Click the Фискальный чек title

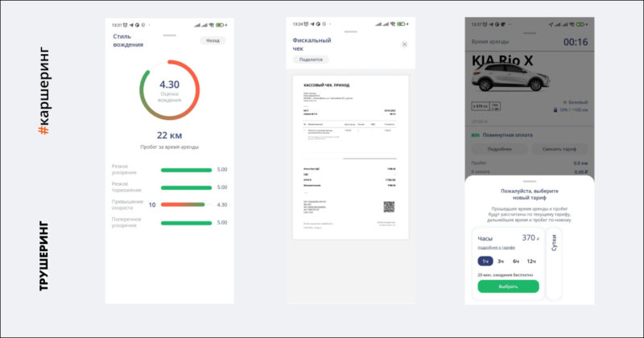[312, 44]
